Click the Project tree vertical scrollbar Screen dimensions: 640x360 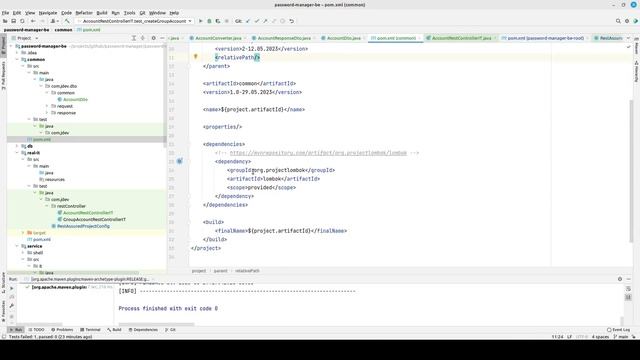165,94
